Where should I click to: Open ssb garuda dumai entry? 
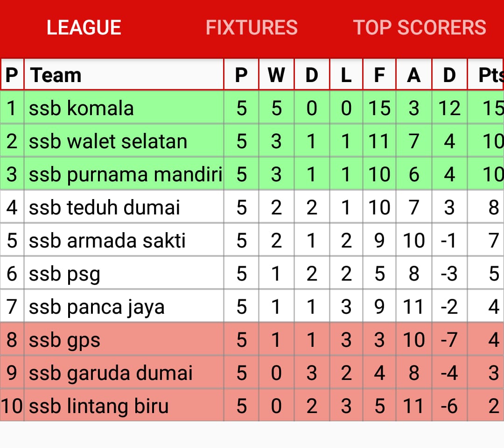pyautogui.click(x=111, y=373)
